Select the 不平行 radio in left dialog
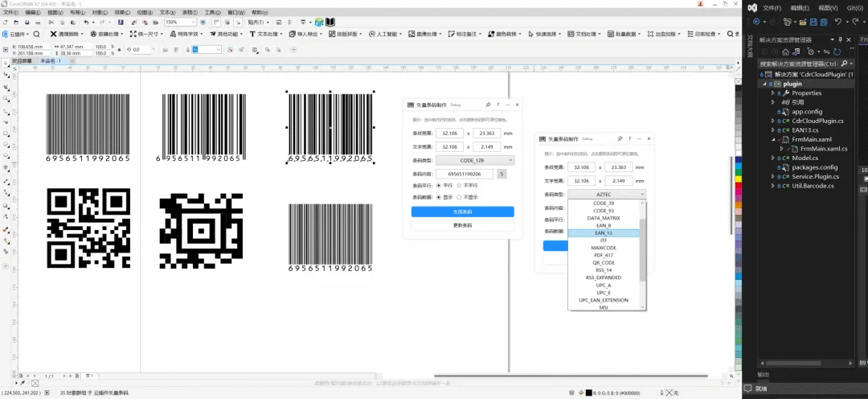The height and width of the screenshot is (399, 868). (459, 186)
